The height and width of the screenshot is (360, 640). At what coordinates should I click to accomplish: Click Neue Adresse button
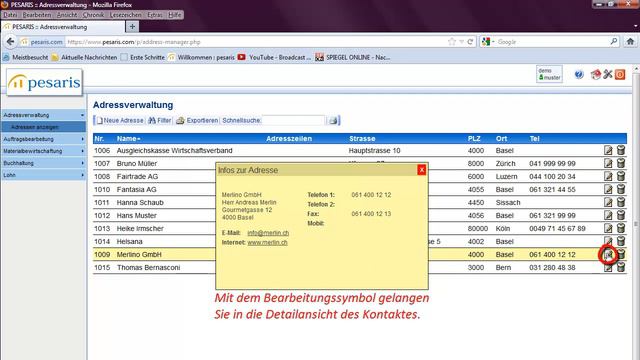(120, 120)
